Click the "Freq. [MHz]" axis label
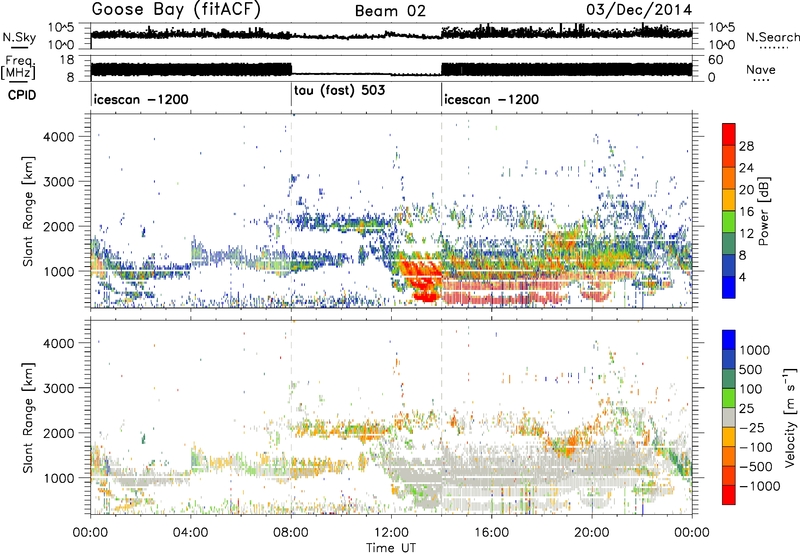The width and height of the screenshot is (800, 554). click(19, 68)
